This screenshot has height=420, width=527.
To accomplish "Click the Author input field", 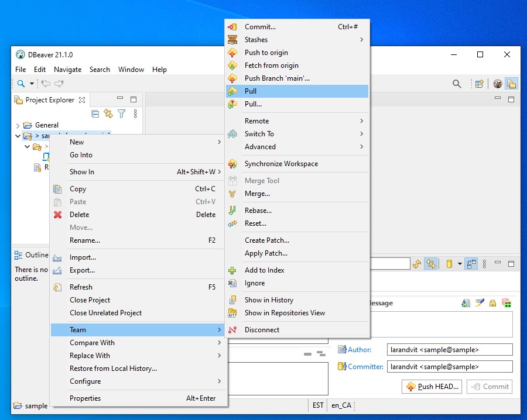I will pos(450,350).
